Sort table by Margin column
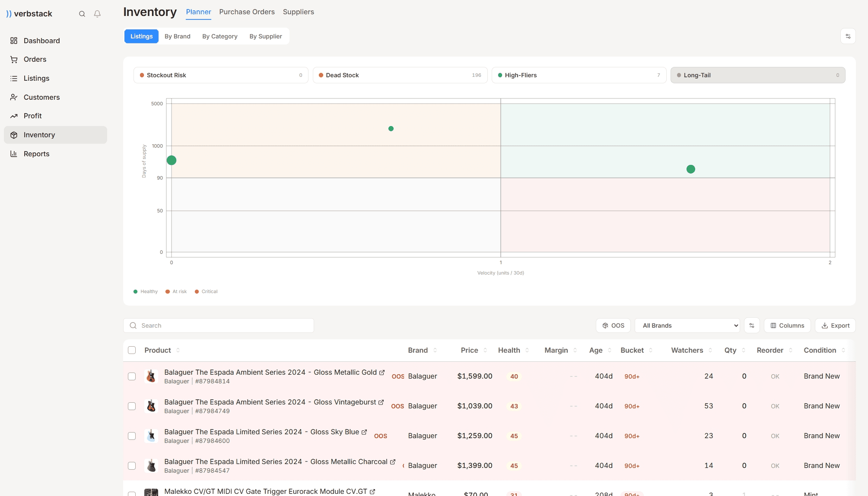Screen dimensions: 868x496 coord(560,350)
